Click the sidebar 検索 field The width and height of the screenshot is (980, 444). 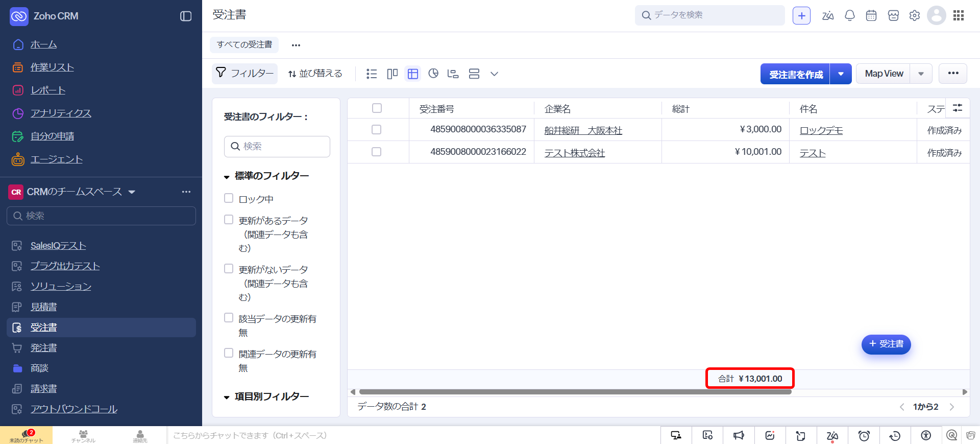coord(101,216)
